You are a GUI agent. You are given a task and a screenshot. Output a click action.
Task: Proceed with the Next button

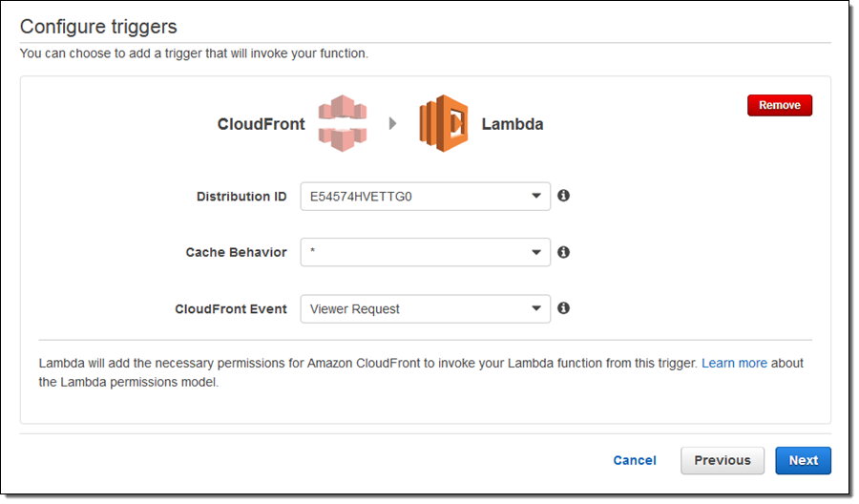(x=803, y=460)
